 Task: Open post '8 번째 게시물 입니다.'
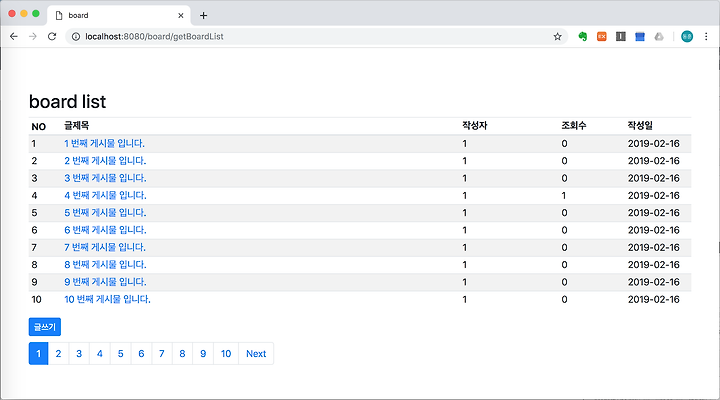click(x=105, y=265)
